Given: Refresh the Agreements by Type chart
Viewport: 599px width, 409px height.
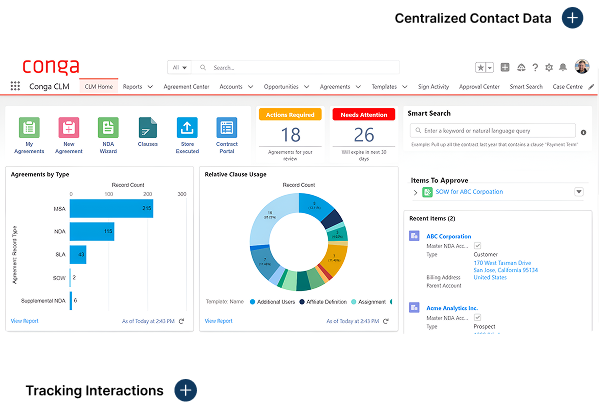Looking at the screenshot, I should [182, 321].
